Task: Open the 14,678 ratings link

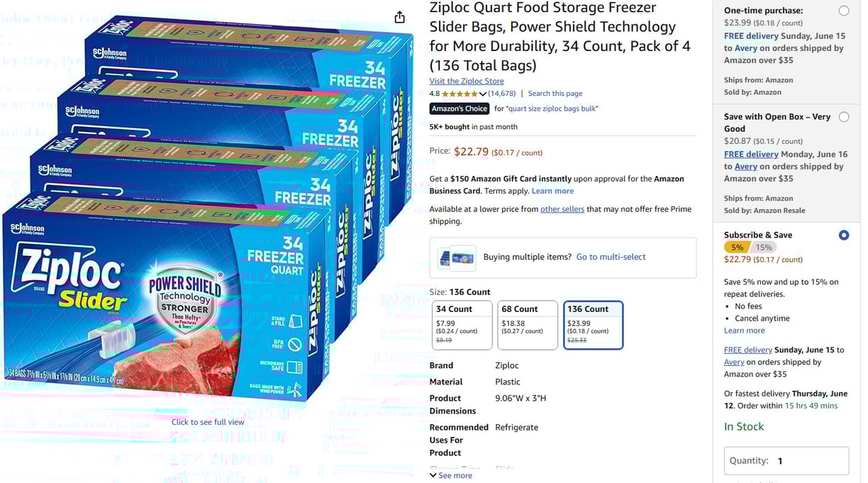Action: point(502,94)
